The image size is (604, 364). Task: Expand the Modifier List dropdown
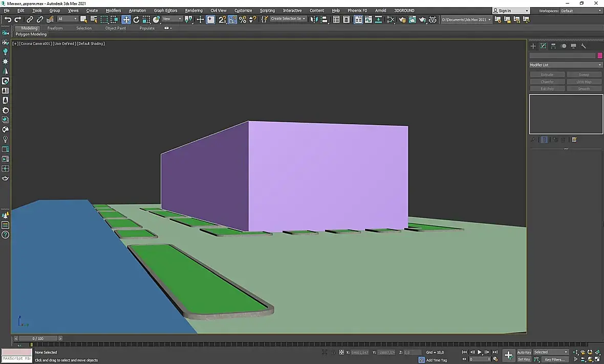[x=566, y=64]
